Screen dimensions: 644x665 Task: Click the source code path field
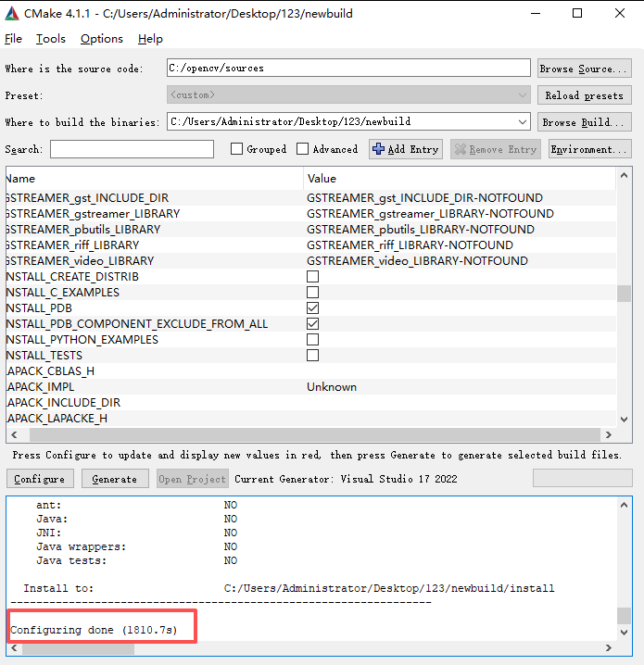point(348,68)
